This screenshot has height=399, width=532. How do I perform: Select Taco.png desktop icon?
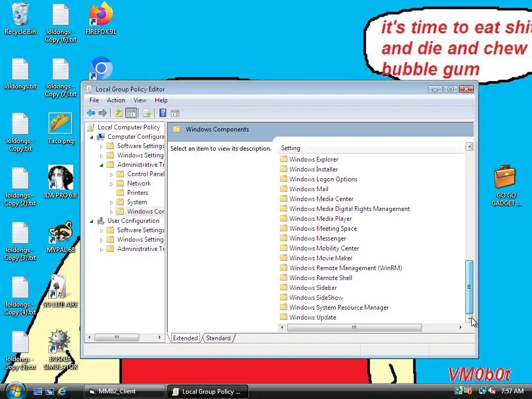[60, 129]
